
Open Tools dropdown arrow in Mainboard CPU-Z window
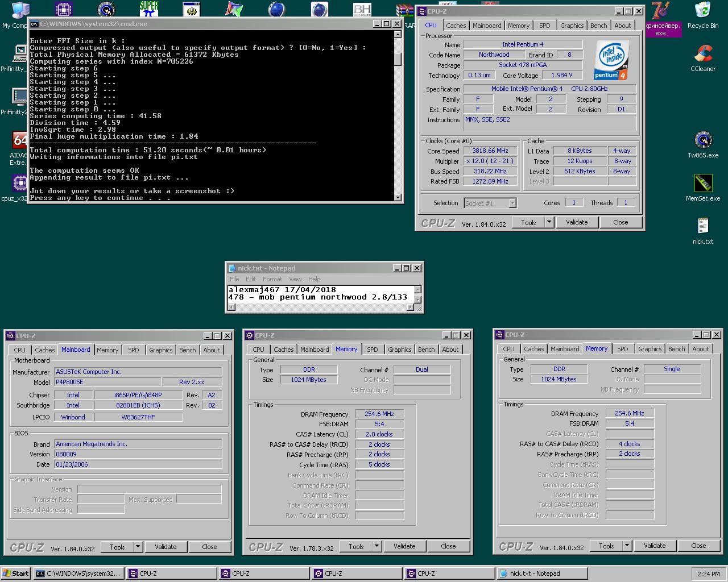click(x=138, y=547)
